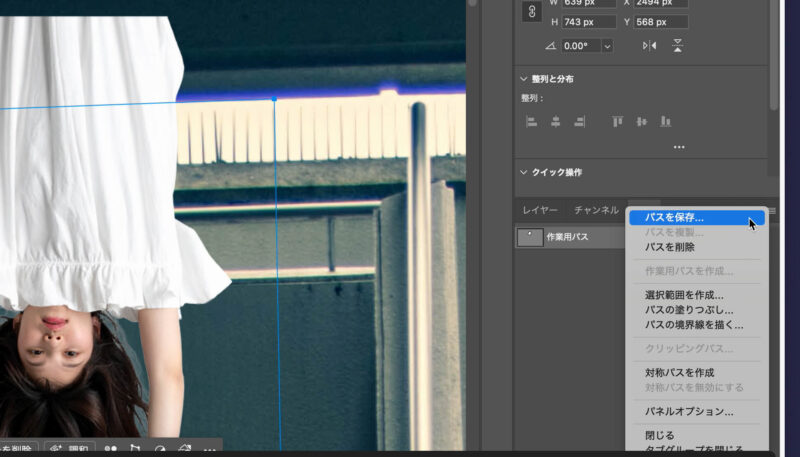Click the flip horizontal icon

tap(649, 46)
